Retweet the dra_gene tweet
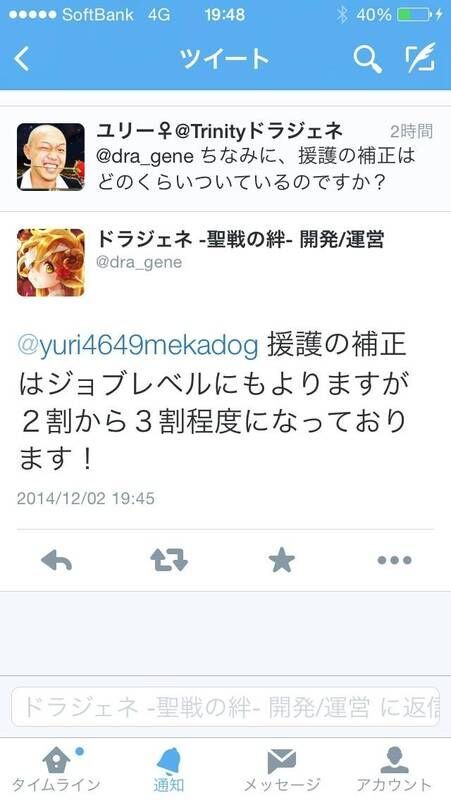 (169, 560)
